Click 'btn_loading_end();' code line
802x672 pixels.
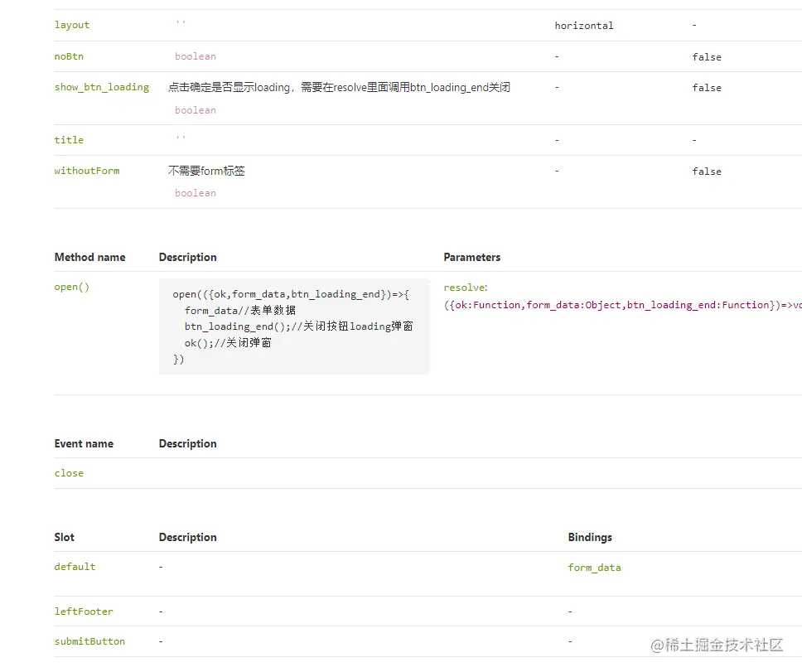coord(299,326)
